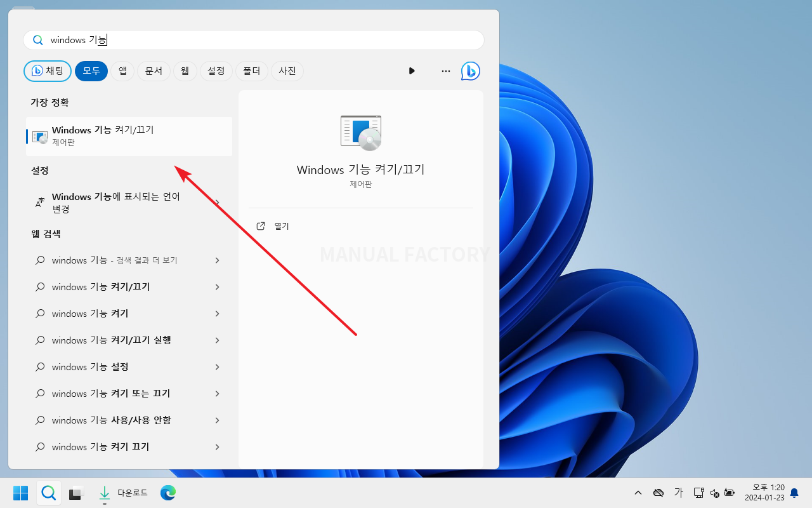Launch Microsoft Edge from the taskbar
812x508 pixels.
click(x=168, y=493)
